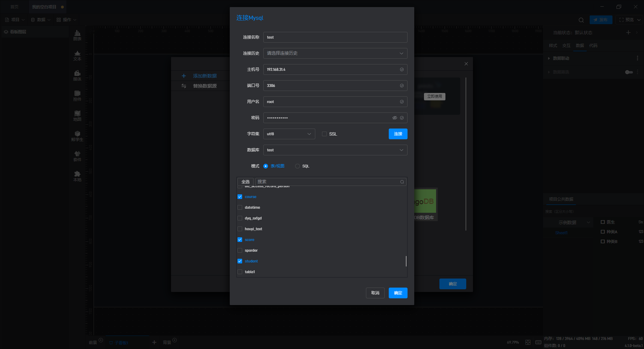Switch to the 首页 tab
This screenshot has height=349, width=644.
14,7
